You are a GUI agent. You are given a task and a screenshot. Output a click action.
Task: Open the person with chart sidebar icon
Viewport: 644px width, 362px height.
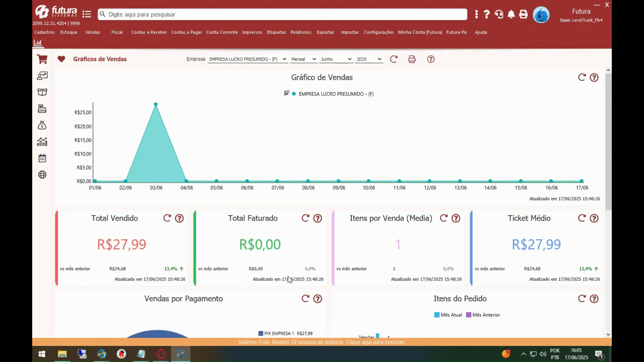[42, 76]
